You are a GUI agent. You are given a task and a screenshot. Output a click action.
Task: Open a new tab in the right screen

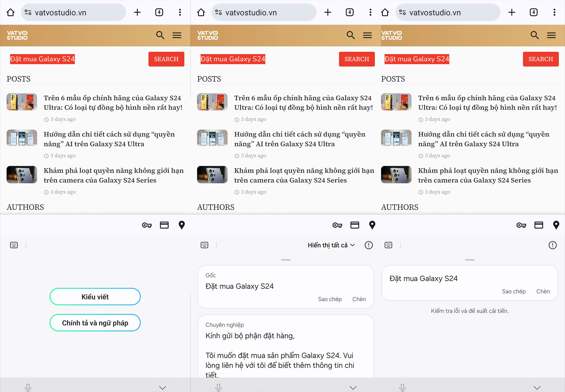click(512, 12)
